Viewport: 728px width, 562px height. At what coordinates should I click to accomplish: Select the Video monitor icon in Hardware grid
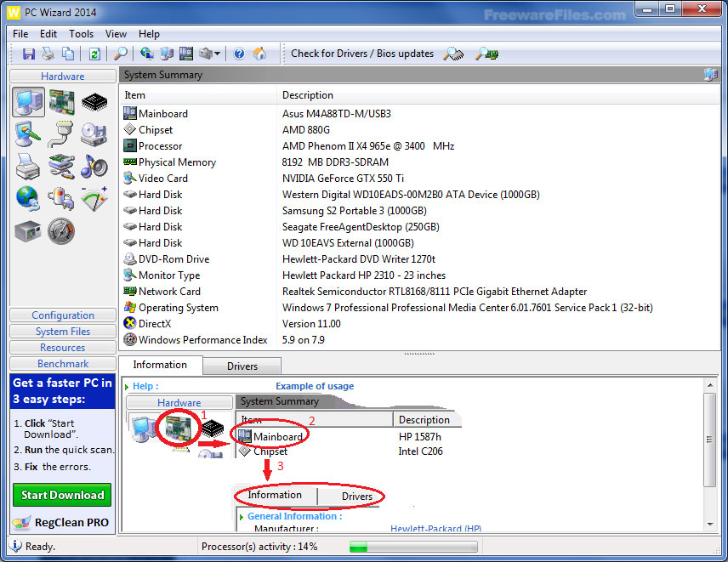point(28,134)
